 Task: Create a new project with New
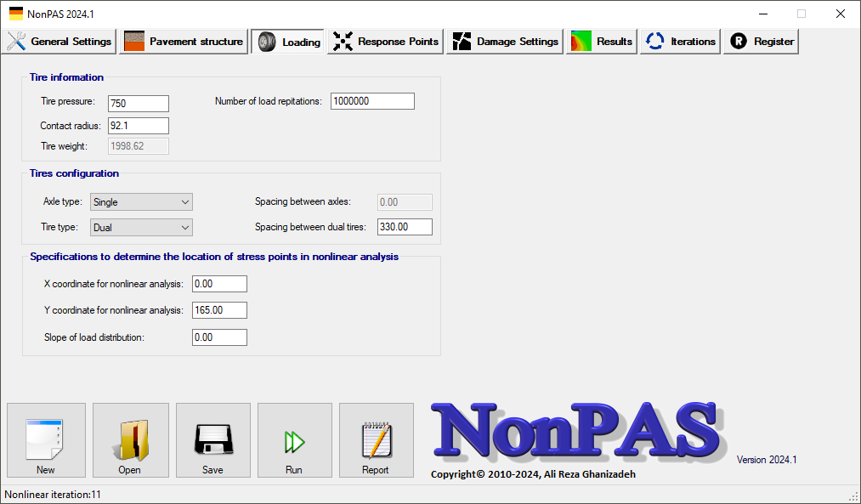tap(46, 439)
